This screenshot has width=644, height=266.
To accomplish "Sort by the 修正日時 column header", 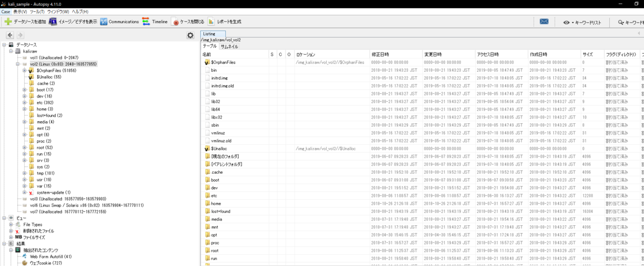I will (396, 55).
